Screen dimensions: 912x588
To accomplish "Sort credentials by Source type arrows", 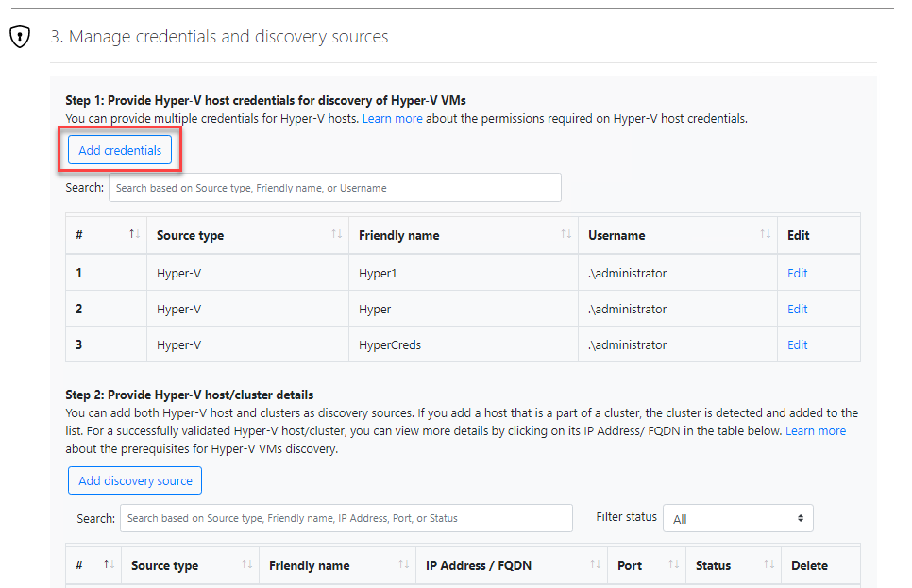I will point(337,234).
